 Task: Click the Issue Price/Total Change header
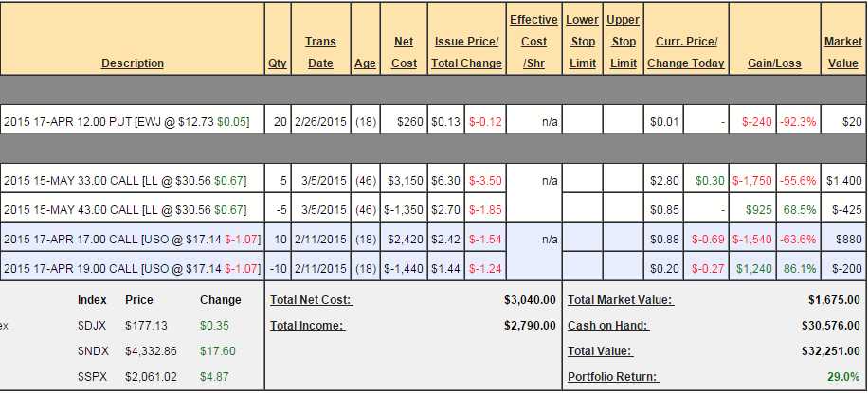pyautogui.click(x=468, y=52)
